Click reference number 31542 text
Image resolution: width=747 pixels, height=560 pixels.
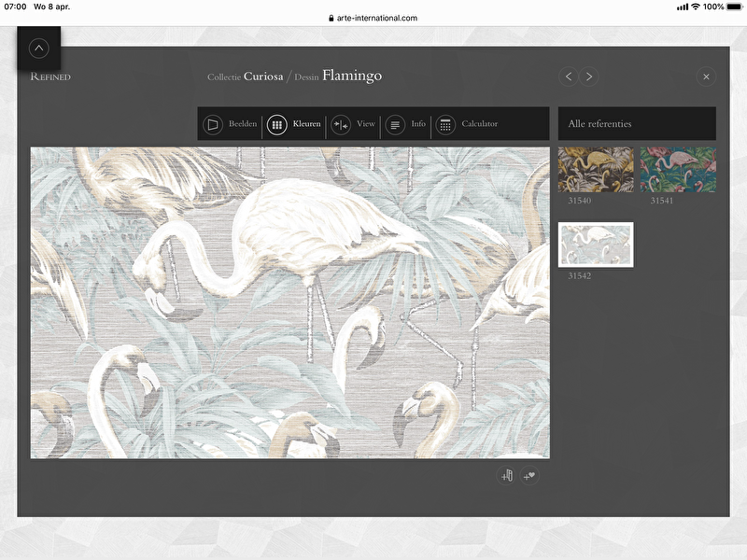579,275
